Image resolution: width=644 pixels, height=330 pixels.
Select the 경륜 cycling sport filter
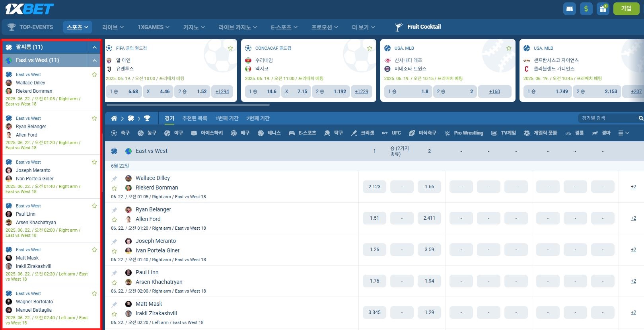pyautogui.click(x=574, y=133)
